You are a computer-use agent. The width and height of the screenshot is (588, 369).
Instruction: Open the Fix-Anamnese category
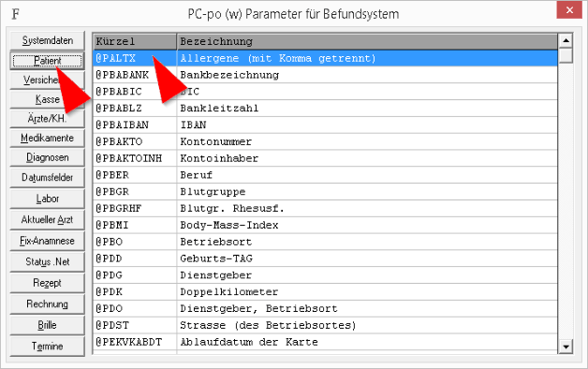tap(47, 241)
